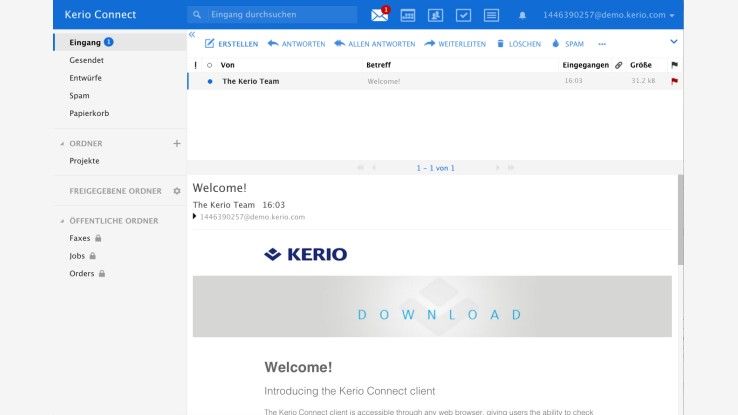Open the contacts view icon
738x415 pixels.
[x=435, y=15]
